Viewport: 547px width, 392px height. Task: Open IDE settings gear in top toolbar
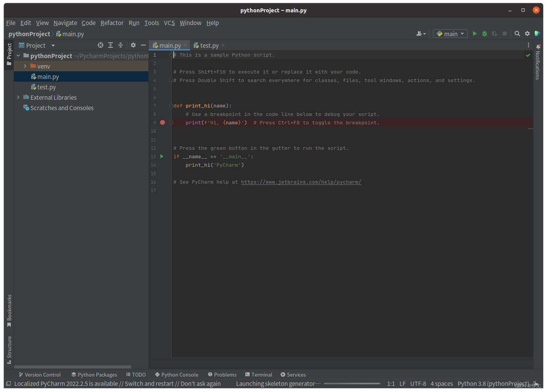point(527,34)
